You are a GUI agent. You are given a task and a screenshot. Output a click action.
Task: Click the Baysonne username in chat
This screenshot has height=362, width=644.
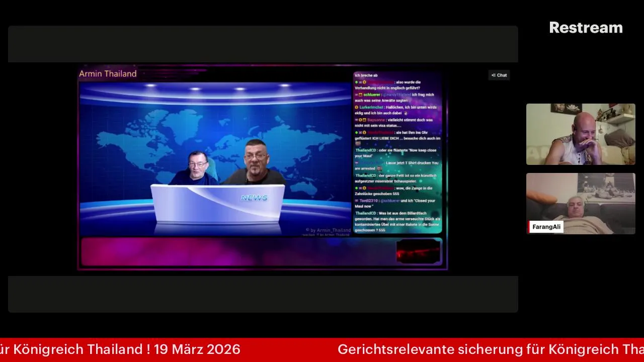376,120
